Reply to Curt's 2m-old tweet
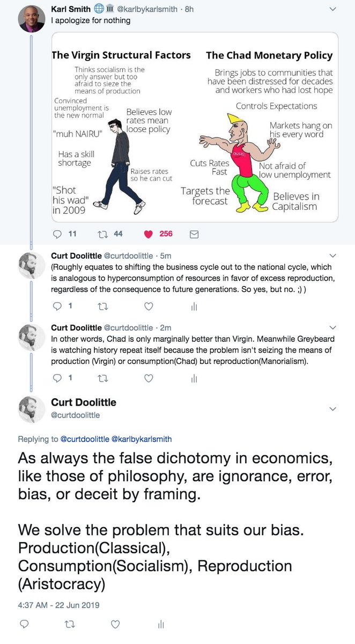 (59, 378)
